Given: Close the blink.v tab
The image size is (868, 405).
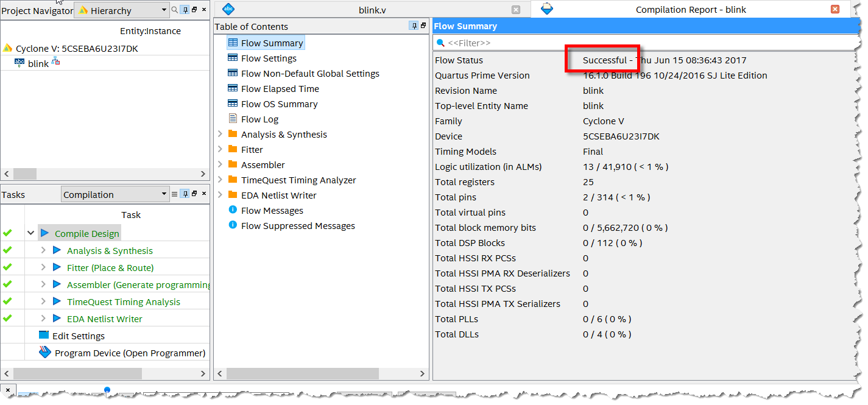Looking at the screenshot, I should point(516,10).
